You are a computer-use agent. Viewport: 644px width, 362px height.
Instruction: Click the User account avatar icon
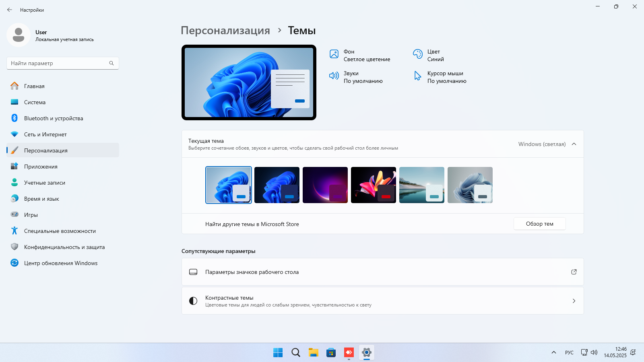(19, 35)
